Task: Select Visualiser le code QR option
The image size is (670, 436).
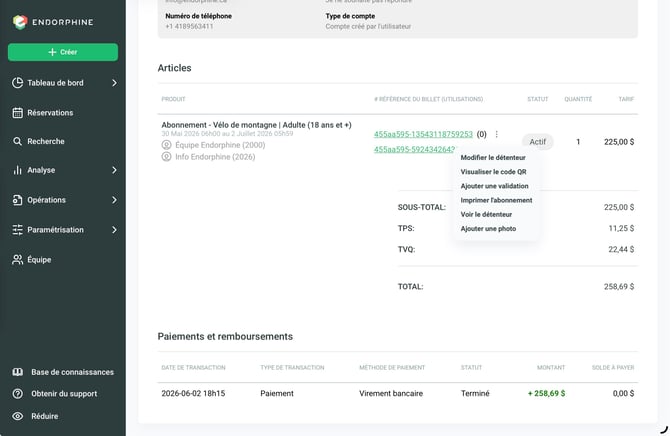Action: pyautogui.click(x=494, y=172)
